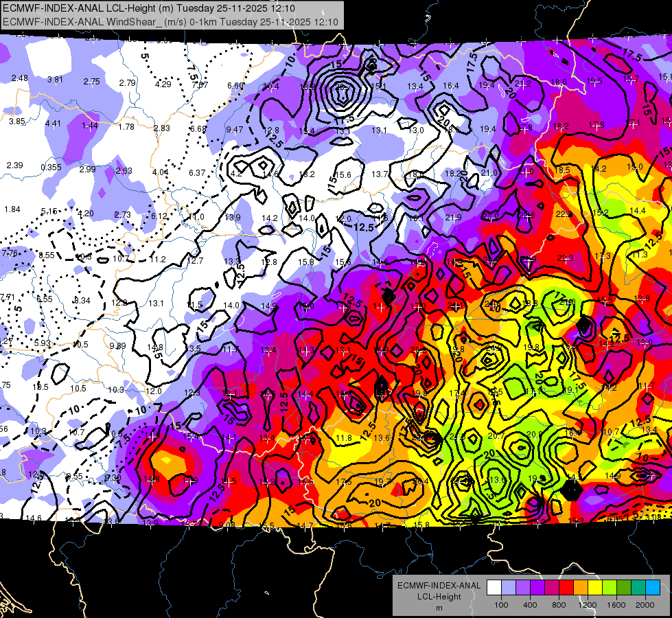Click the wind shear value 6.68
This screenshot has height=618, width=672.
[198, 129]
